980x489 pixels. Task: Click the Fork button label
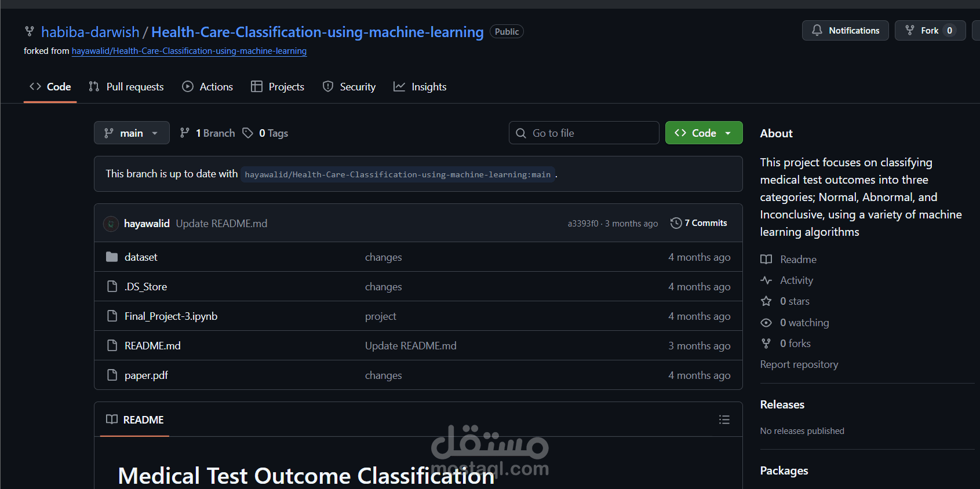(x=930, y=30)
